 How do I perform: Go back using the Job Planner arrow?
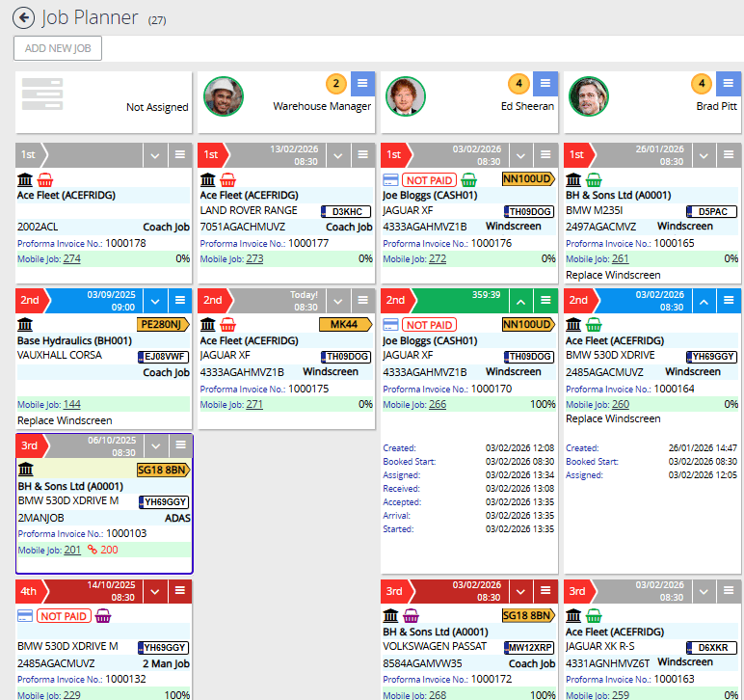(x=24, y=18)
